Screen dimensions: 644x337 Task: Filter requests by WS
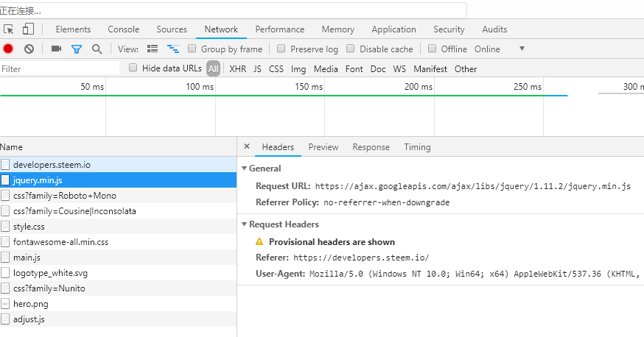(x=399, y=69)
